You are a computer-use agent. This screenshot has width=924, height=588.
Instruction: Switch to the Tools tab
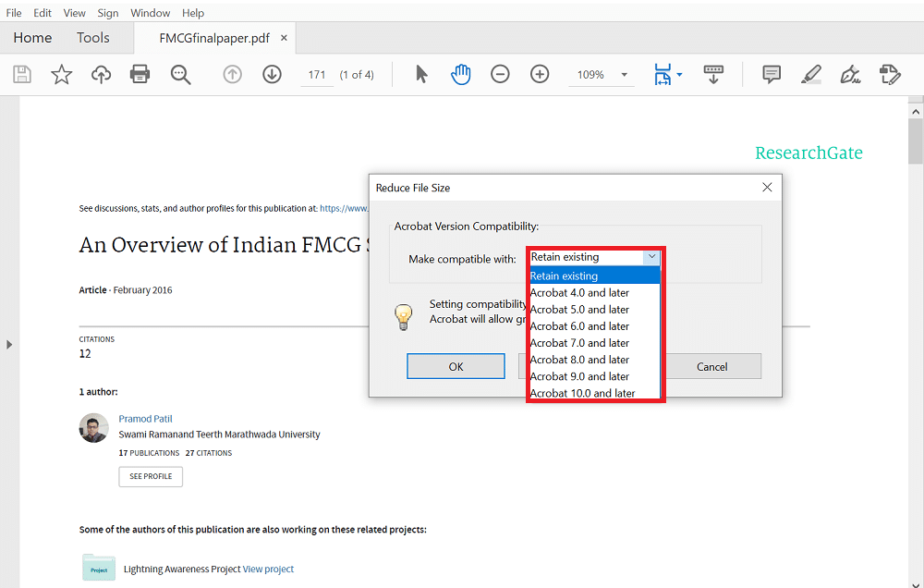(92, 38)
